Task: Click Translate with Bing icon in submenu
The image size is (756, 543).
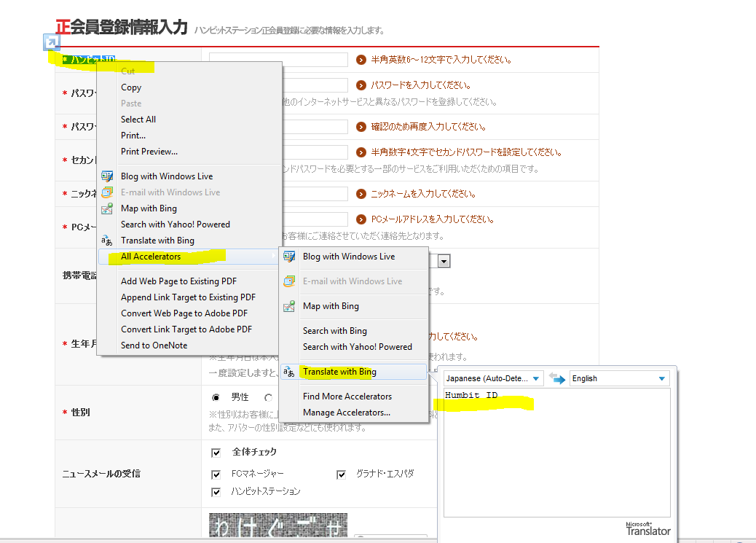Action: 289,372
